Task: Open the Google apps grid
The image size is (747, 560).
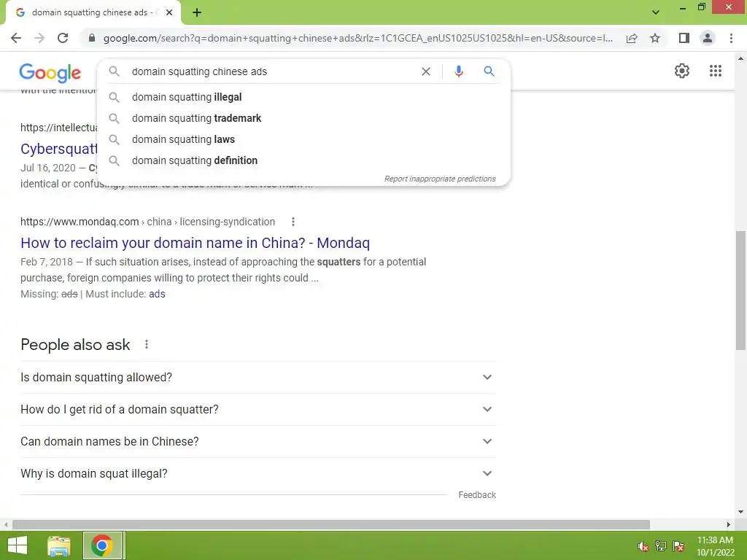Action: tap(716, 71)
